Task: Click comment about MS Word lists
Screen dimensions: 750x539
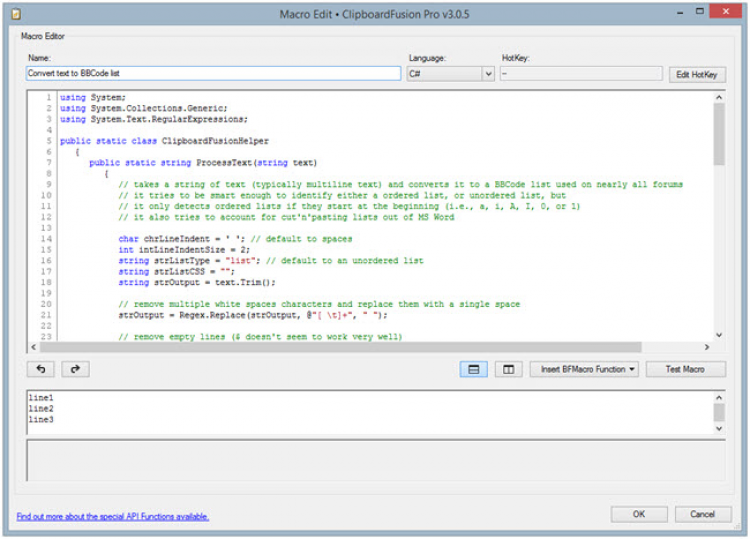Action: [286, 217]
